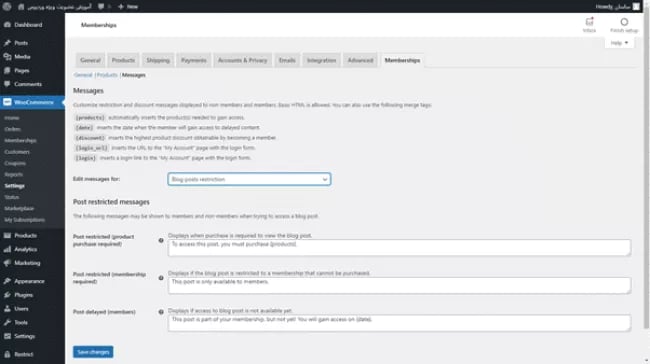The height and width of the screenshot is (364, 650).
Task: Open the Advanced tab
Action: click(360, 60)
